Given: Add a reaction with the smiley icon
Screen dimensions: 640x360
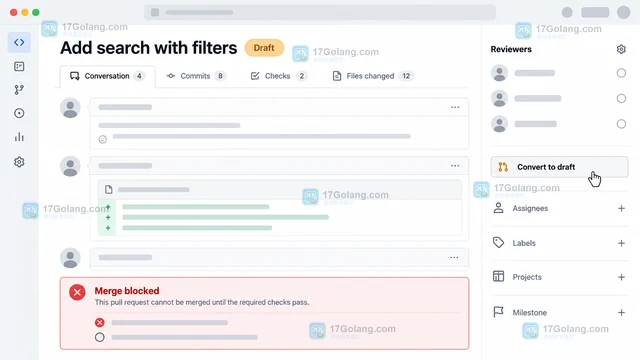Looking at the screenshot, I should coord(102,140).
